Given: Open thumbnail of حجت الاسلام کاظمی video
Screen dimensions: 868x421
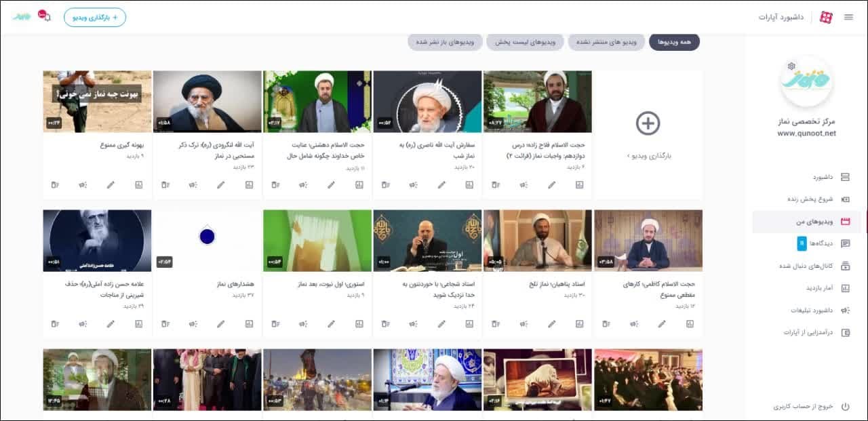Looking at the screenshot, I should (648, 241).
